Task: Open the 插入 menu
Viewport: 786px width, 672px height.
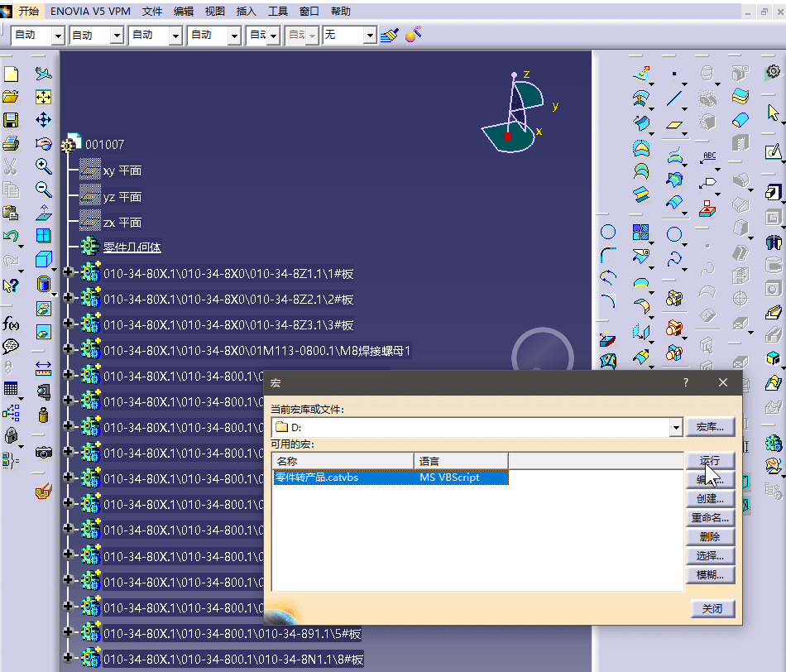Action: (x=246, y=11)
